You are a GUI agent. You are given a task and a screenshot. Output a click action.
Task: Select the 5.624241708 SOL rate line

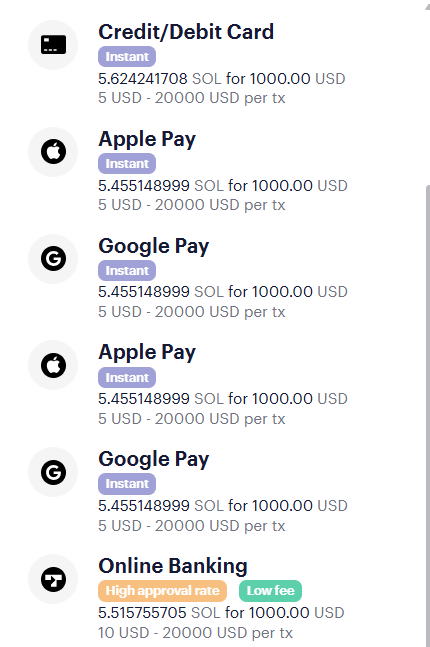[x=222, y=78]
